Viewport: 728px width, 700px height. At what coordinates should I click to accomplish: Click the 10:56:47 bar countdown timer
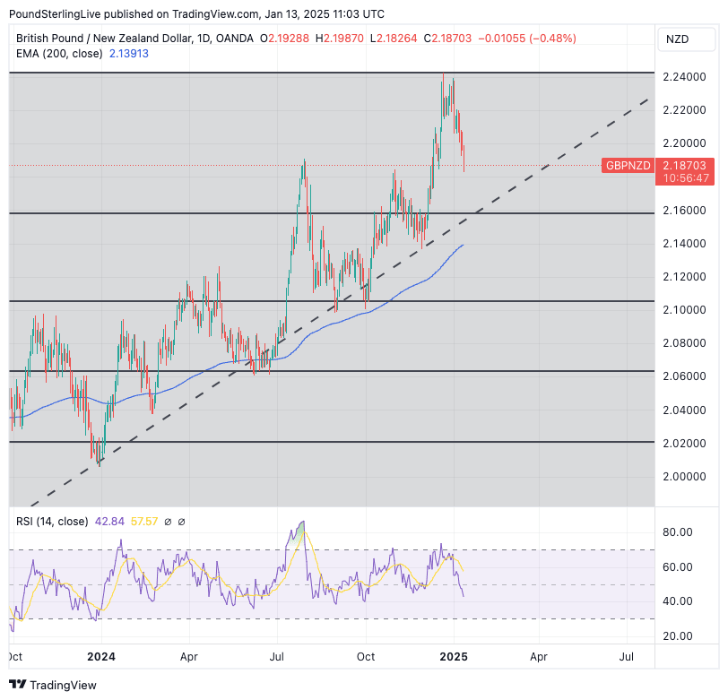click(x=683, y=178)
